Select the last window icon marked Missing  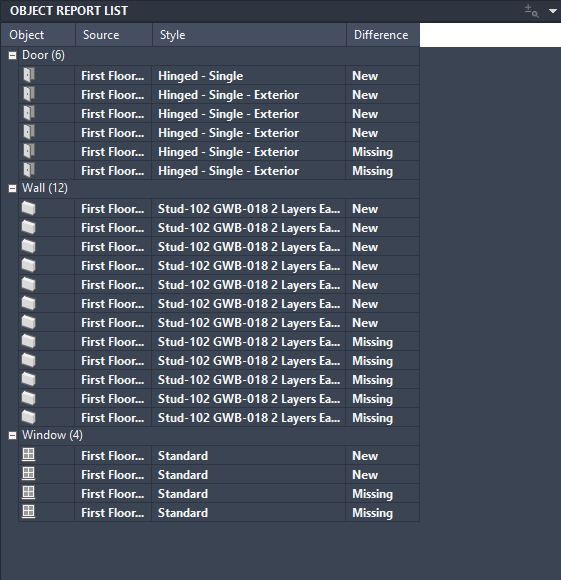coord(29,512)
